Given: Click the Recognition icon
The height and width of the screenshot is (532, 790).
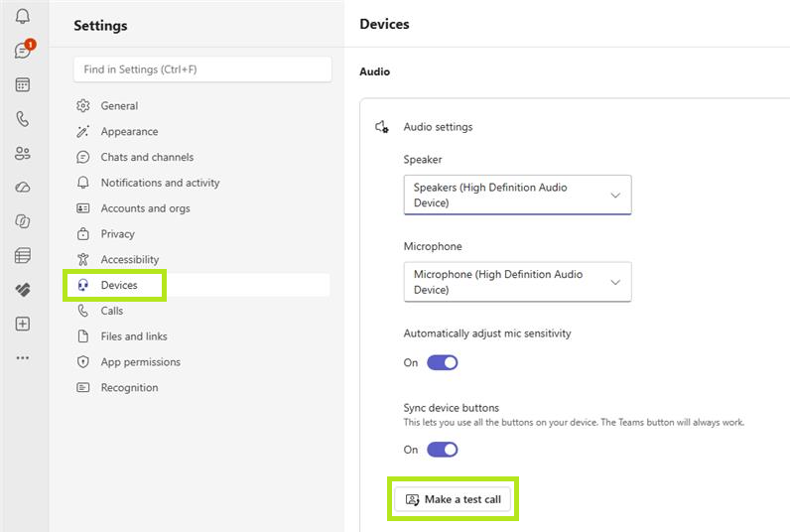Looking at the screenshot, I should pyautogui.click(x=83, y=387).
